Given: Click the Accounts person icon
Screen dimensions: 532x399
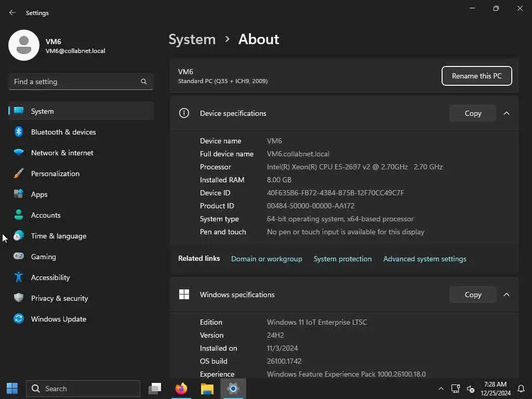Looking at the screenshot, I should [19, 215].
